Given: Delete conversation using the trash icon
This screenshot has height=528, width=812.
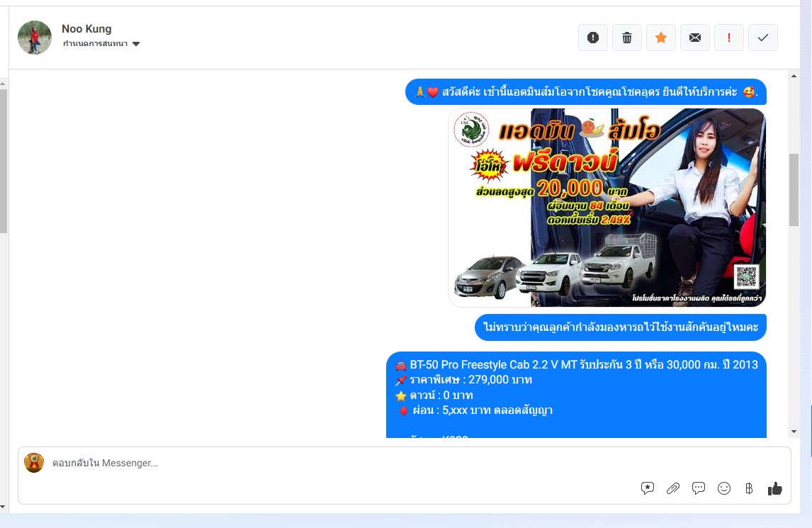Looking at the screenshot, I should [x=627, y=38].
